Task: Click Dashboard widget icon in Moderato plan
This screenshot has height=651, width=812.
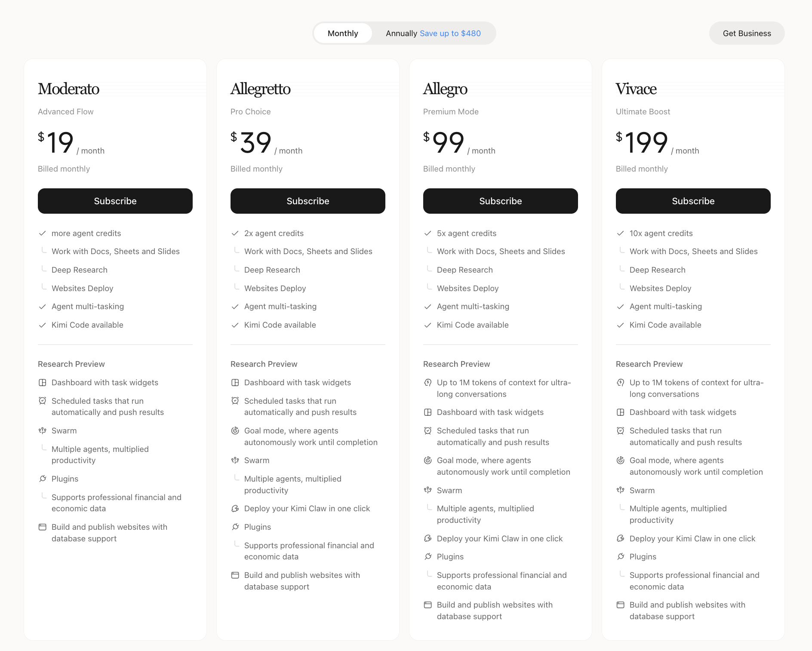Action: point(42,383)
